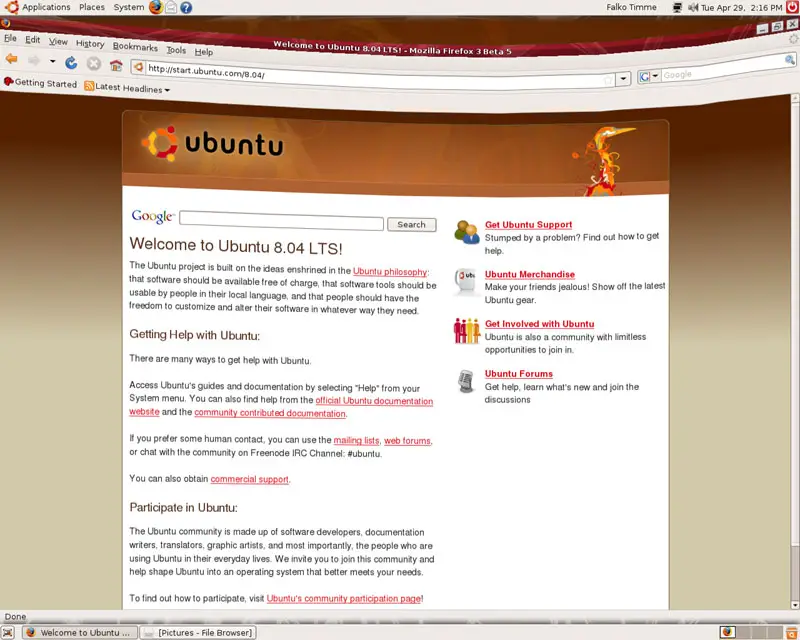Click the magnifier icon in Firefox search box
Viewport: 800px width, 640px height.
789,60
